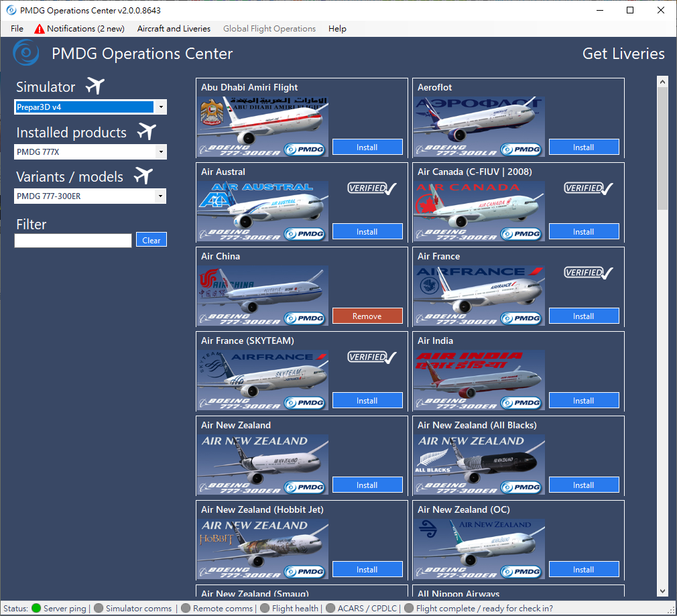Click the green Server ping status indicator

tap(36, 608)
